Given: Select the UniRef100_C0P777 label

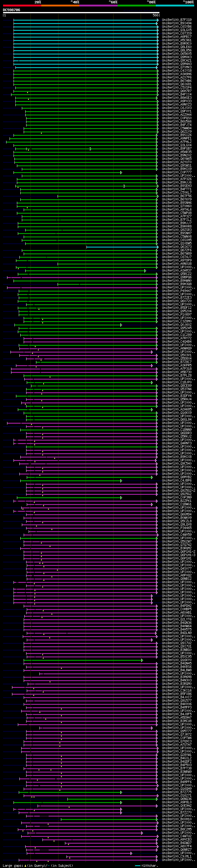Looking at the screenshot, I should (x=177, y=172).
